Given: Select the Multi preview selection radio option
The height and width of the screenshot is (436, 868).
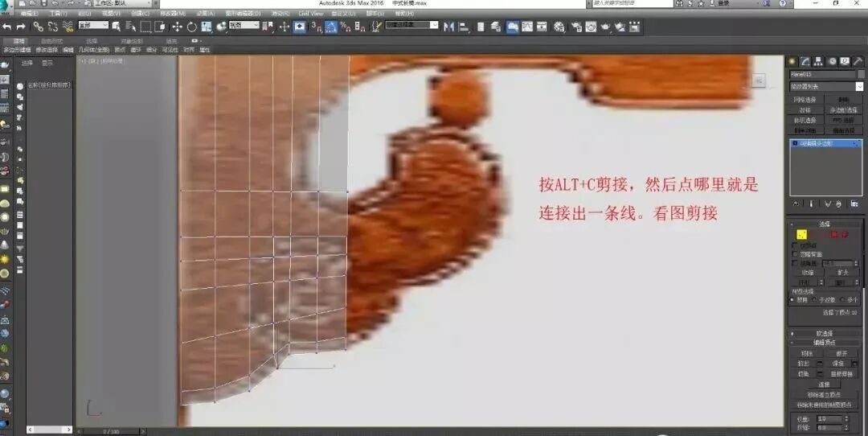Looking at the screenshot, I should 841,300.
